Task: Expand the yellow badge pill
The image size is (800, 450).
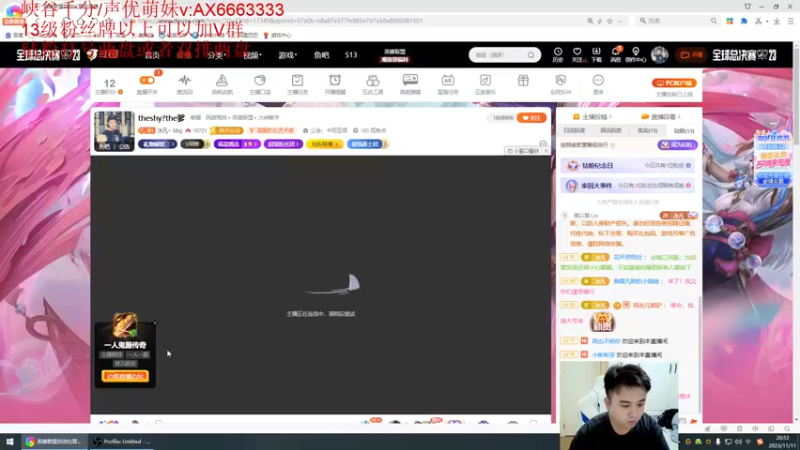Action: pos(325,144)
